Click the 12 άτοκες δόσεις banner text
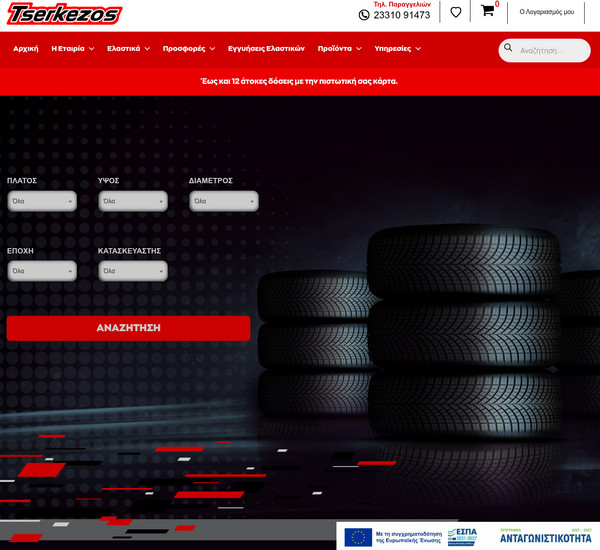600x550 pixels. click(x=299, y=81)
